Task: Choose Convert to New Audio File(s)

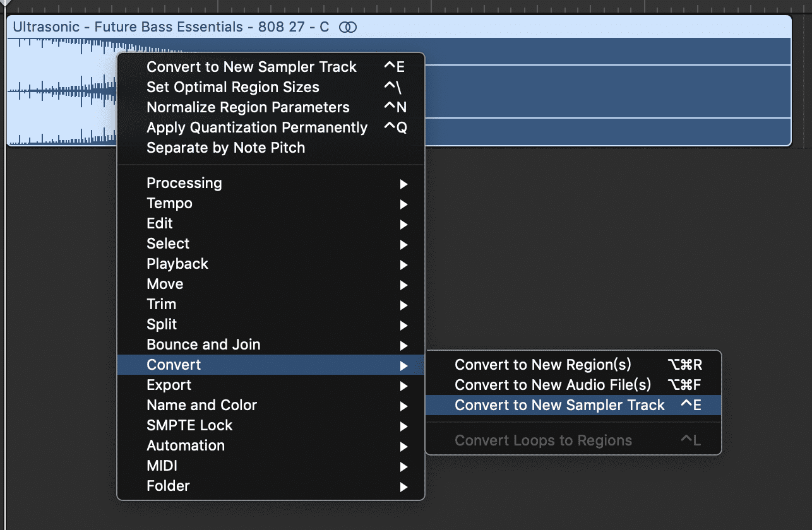Action: pyautogui.click(x=552, y=385)
